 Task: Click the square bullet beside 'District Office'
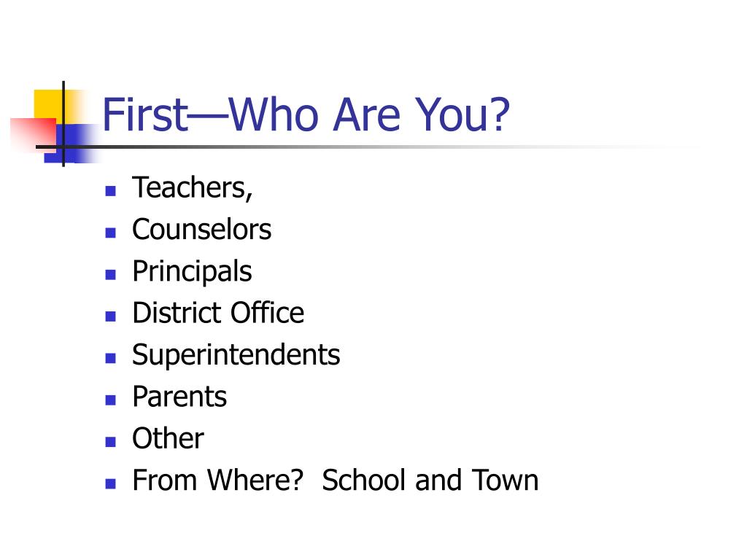[x=111, y=316]
